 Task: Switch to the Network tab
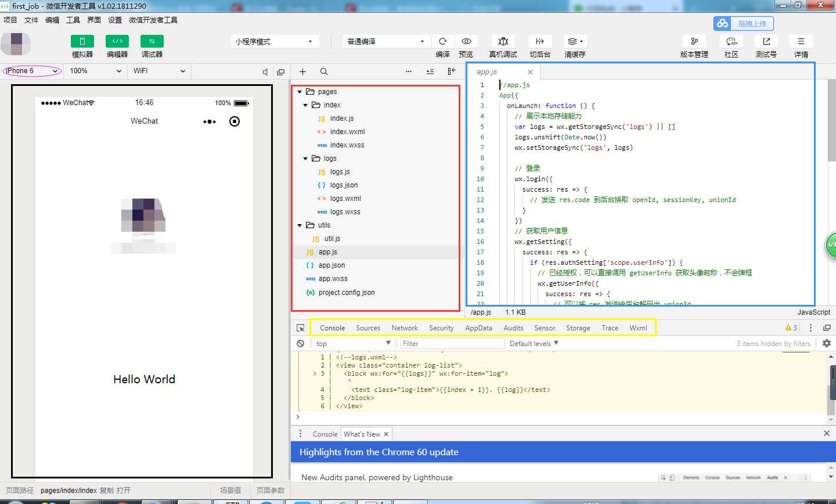click(405, 328)
